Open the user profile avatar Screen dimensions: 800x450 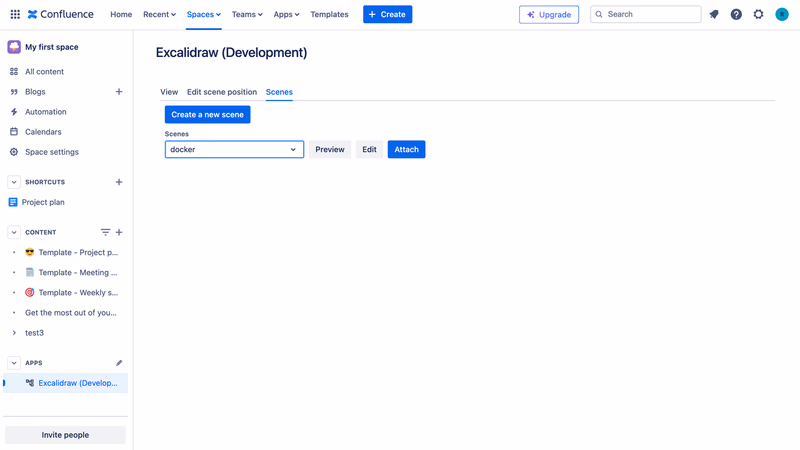pos(782,14)
